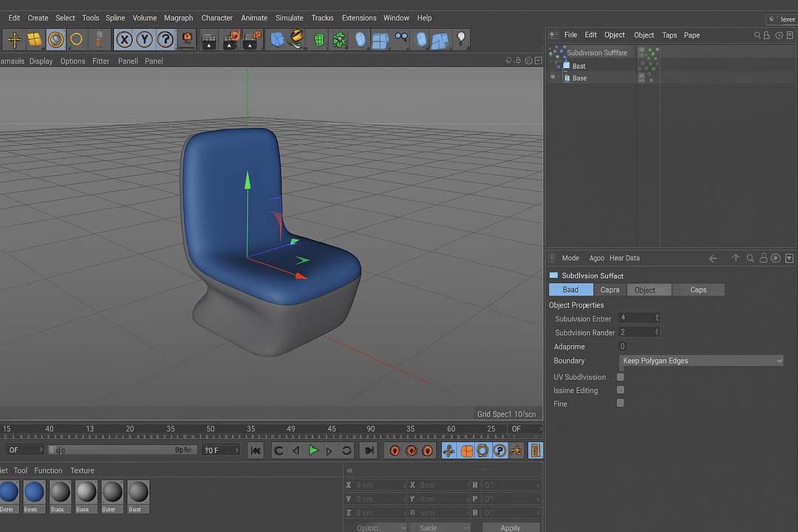
Task: Enable the UV Subdivision checkbox
Action: click(621, 377)
